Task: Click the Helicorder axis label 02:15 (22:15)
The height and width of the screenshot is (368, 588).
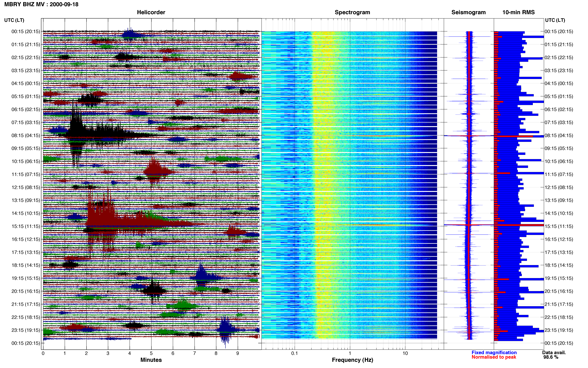Action: click(x=26, y=57)
